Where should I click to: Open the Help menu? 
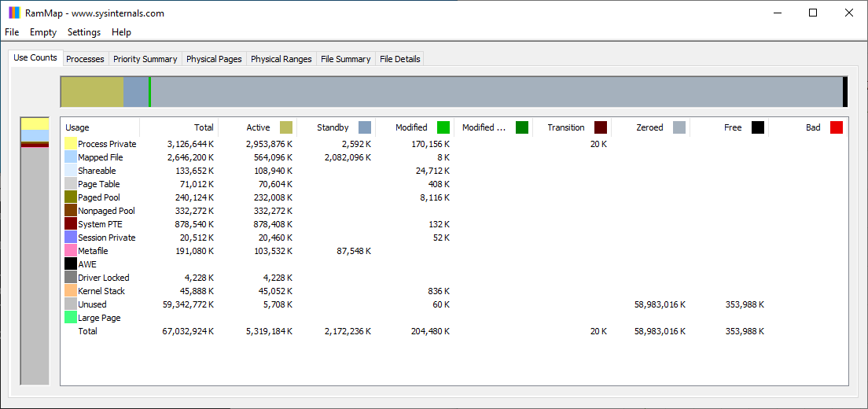(x=121, y=32)
